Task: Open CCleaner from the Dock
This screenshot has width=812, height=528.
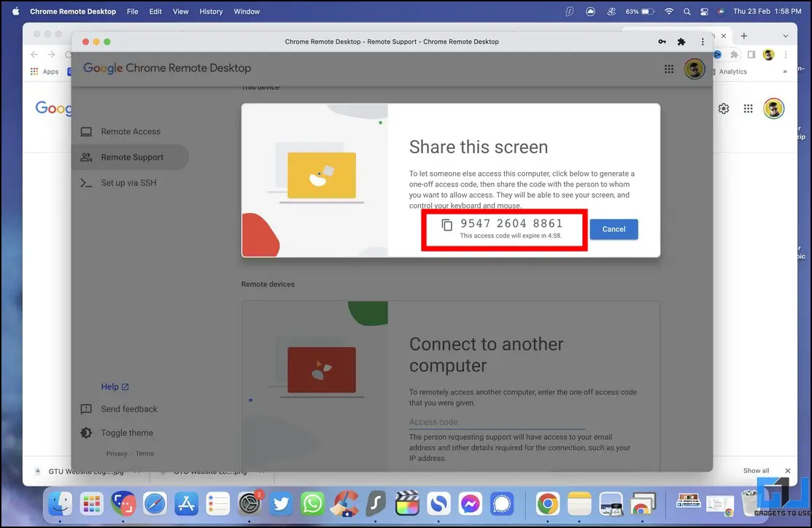Action: click(344, 504)
